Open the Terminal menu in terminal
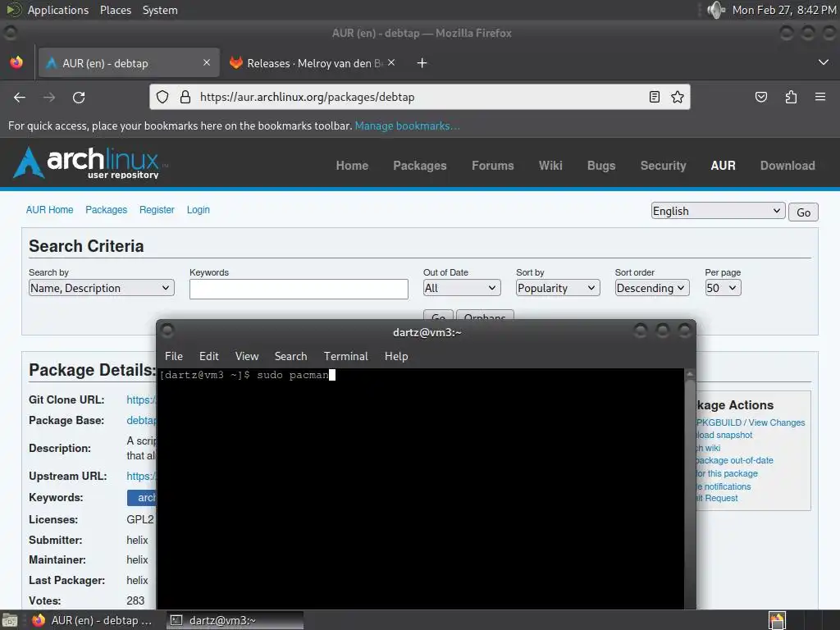The height and width of the screenshot is (630, 840). 346,356
